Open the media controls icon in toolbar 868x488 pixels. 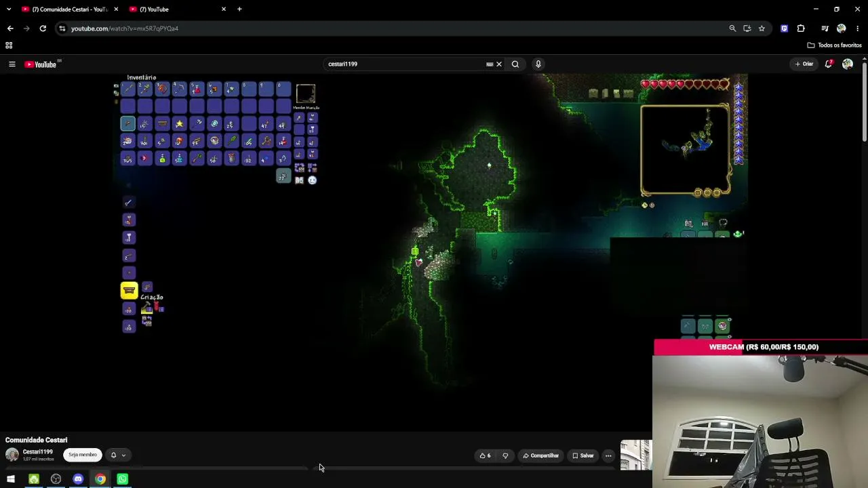(825, 28)
